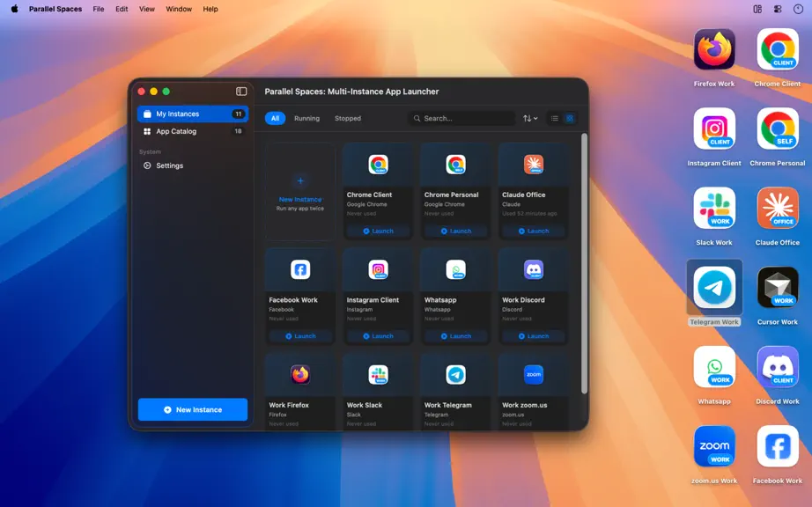Open Discord Work desktop icon
This screenshot has height=507, width=812.
[x=778, y=367]
